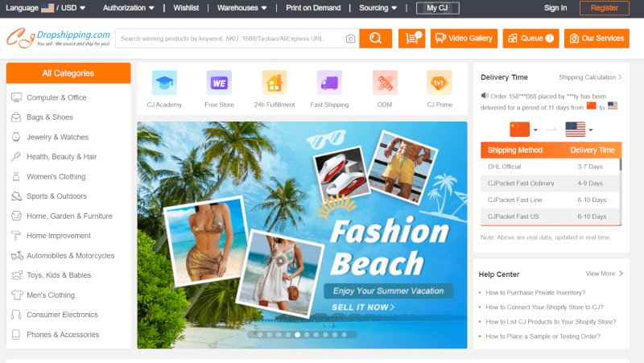Expand the Warehouses dropdown
Viewport: 644px width, 363px height.
click(242, 8)
